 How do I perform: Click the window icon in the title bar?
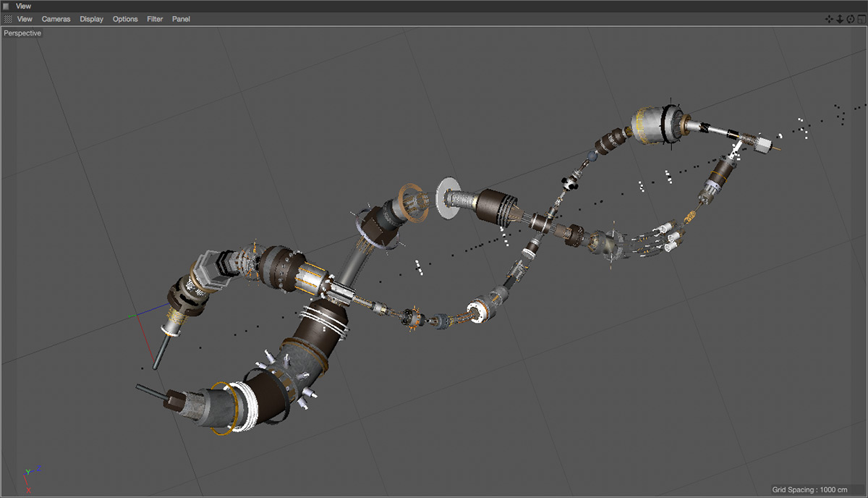pos(7,6)
